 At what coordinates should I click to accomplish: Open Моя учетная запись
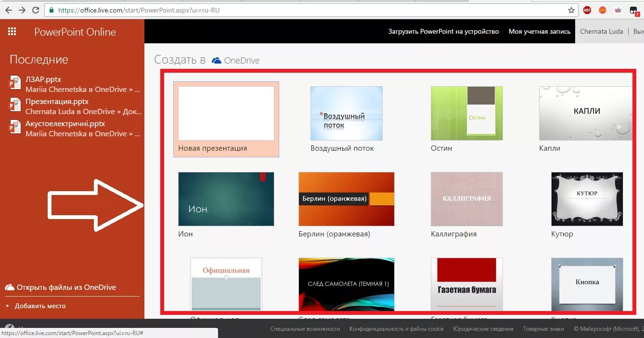click(540, 31)
